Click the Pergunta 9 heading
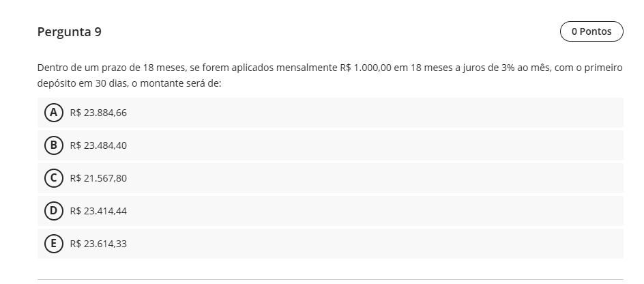 (70, 31)
